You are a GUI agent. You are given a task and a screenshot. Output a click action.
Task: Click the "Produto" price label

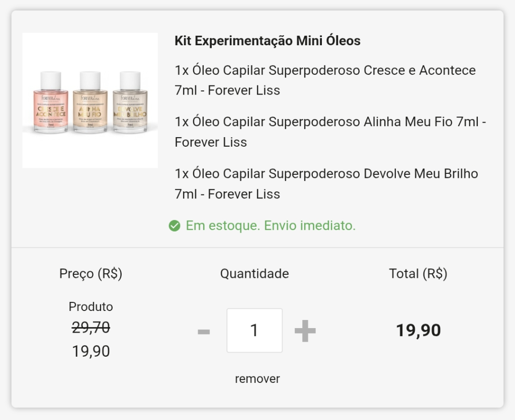91,306
